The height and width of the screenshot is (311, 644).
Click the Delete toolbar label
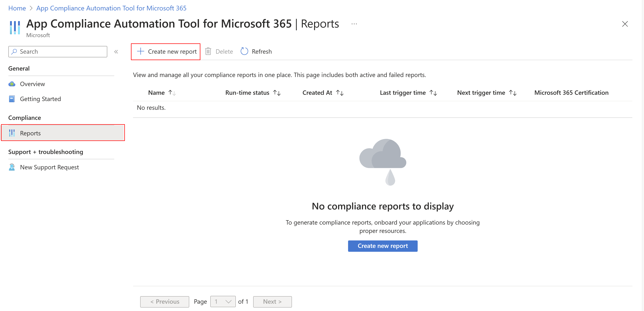pos(224,51)
